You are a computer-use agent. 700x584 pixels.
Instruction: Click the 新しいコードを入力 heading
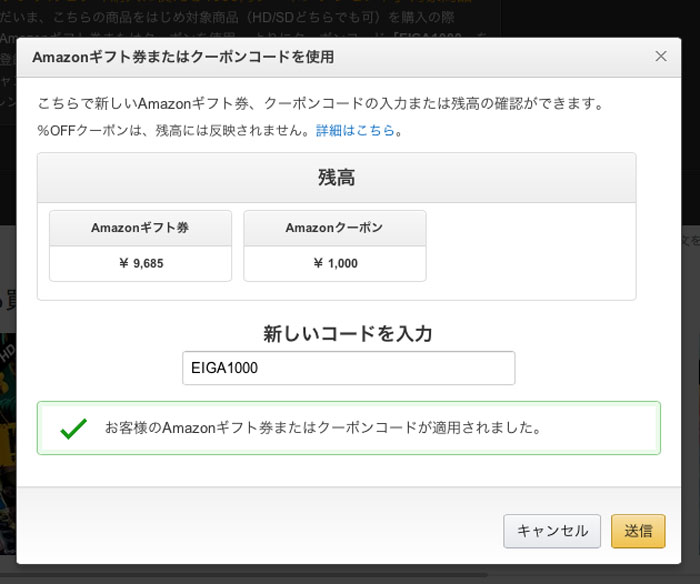[x=347, y=333]
